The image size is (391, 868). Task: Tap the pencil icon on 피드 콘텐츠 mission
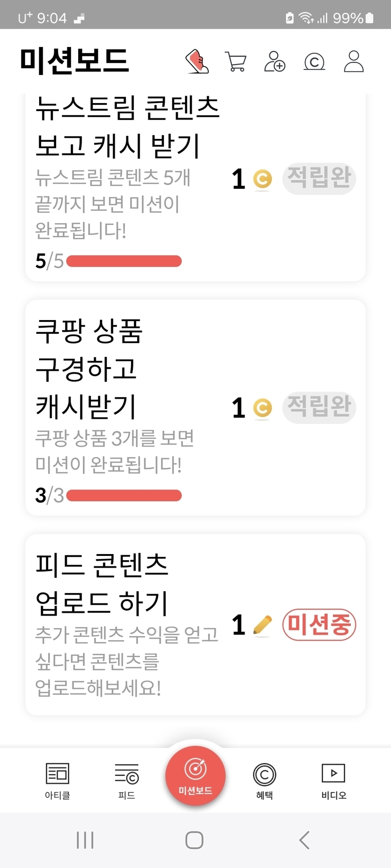[x=262, y=625]
